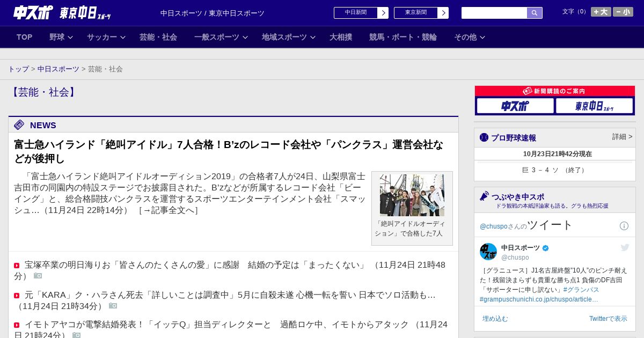This screenshot has width=644, height=338.
Task: Click the Twitterで表示 link
Action: (x=608, y=319)
